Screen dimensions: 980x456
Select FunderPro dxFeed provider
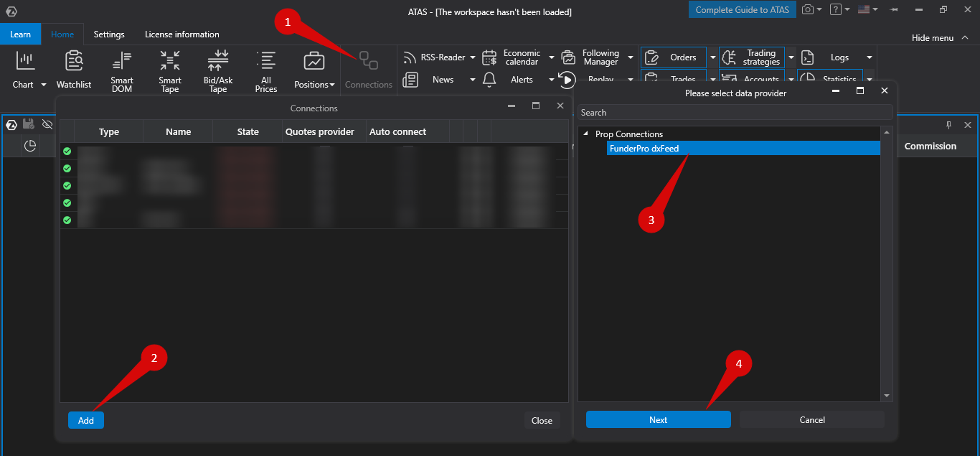click(743, 149)
